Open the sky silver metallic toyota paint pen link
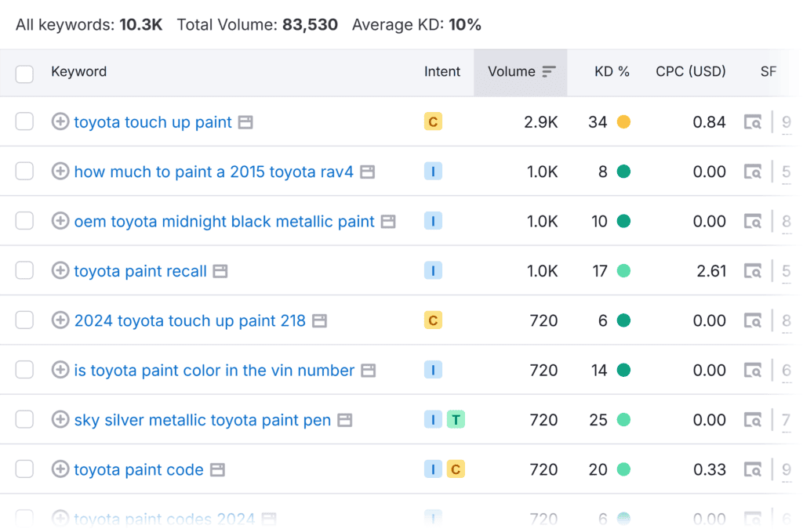 [202, 421]
